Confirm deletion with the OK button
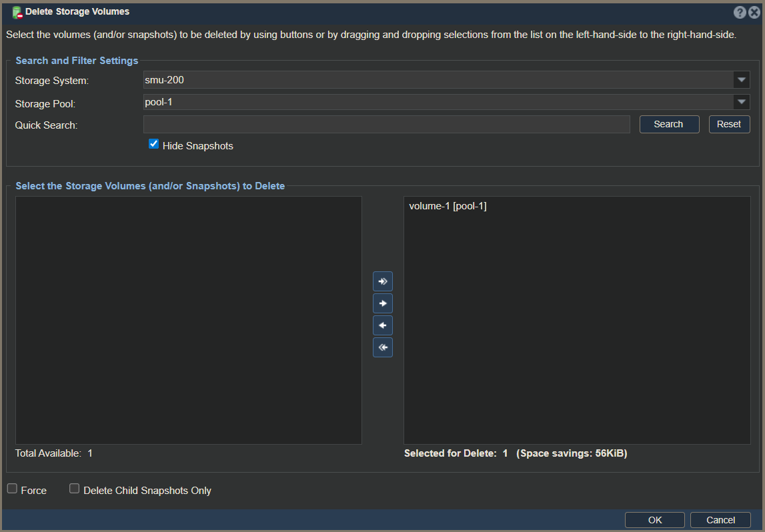 (x=655, y=520)
